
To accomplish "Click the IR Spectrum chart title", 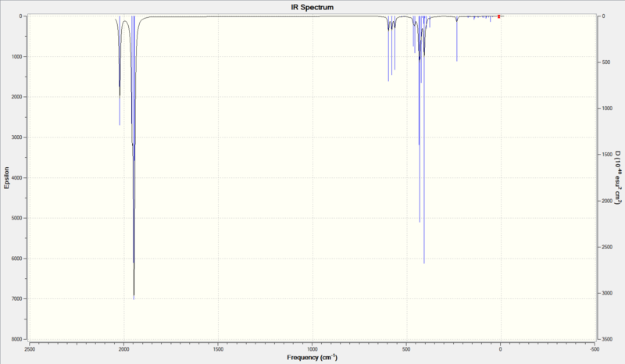I will click(x=312, y=7).
